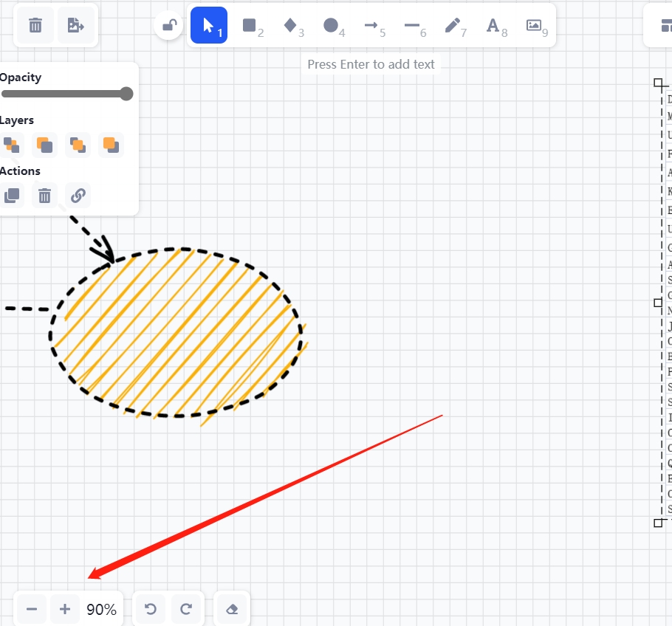
Task: Duplicate the selected element
Action: coord(12,196)
